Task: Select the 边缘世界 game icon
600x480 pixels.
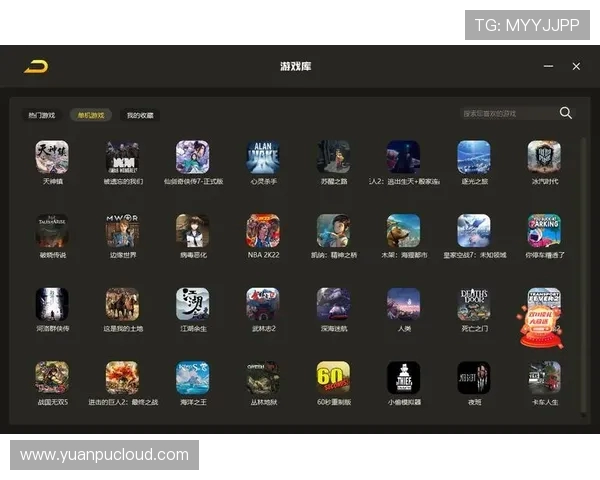Action: [122, 231]
